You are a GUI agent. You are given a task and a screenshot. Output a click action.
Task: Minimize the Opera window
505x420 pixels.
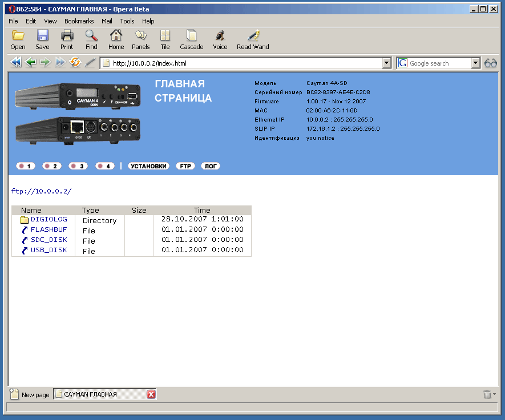[474, 9]
